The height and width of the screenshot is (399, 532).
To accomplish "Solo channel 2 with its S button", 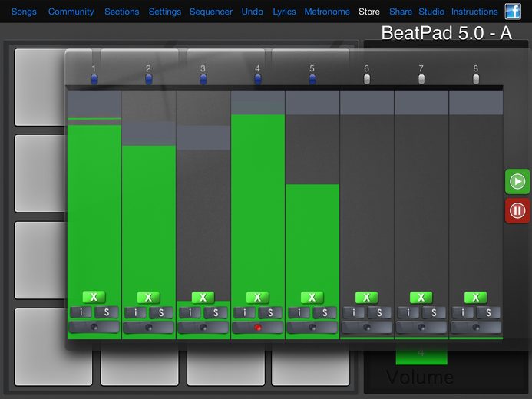I will [x=161, y=312].
